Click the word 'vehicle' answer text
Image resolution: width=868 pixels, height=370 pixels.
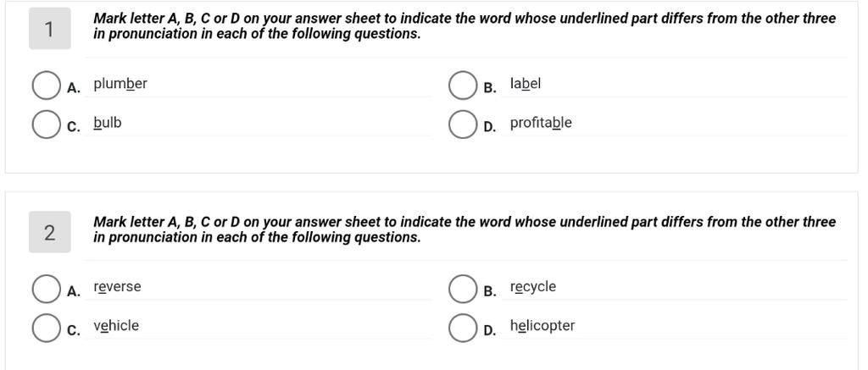click(x=116, y=326)
